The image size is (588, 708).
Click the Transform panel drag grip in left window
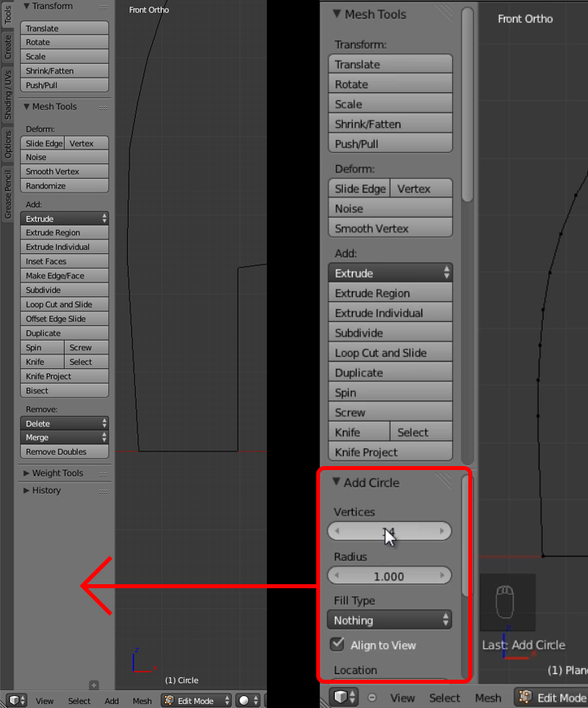[104, 6]
